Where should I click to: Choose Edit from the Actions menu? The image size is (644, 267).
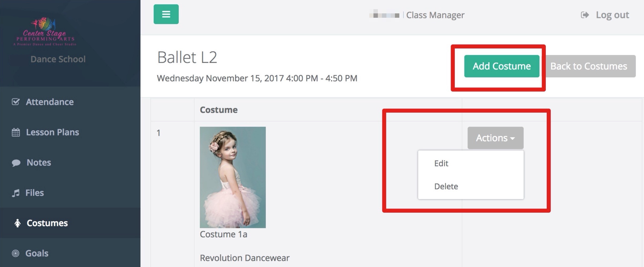click(x=441, y=163)
